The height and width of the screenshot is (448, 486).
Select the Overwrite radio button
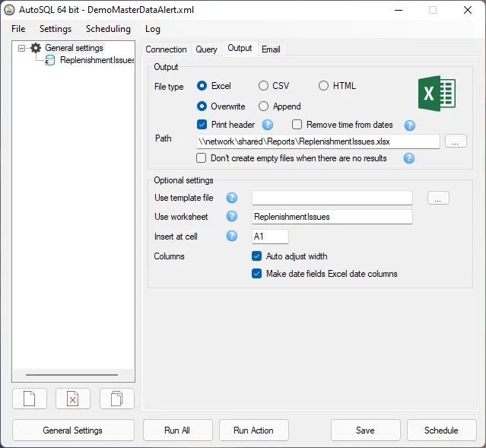(202, 106)
